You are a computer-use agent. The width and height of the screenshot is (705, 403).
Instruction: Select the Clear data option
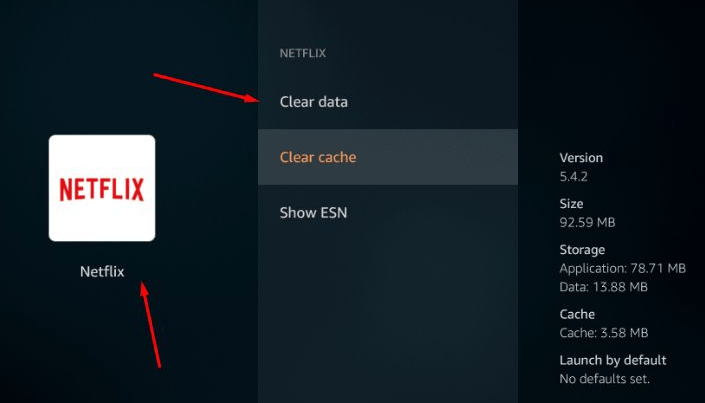coord(388,102)
